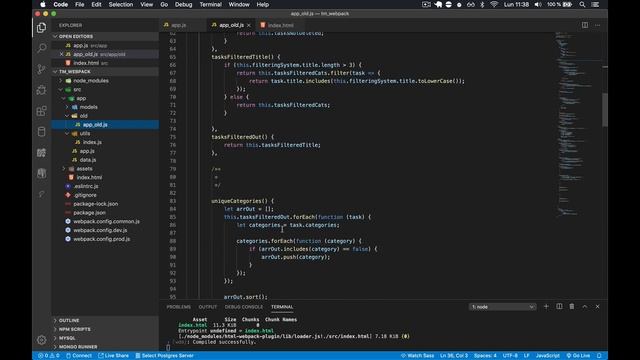Screen dimensions: 640x360
Task: Open the Bluetooth menu bar icon
Action: click(482, 4)
